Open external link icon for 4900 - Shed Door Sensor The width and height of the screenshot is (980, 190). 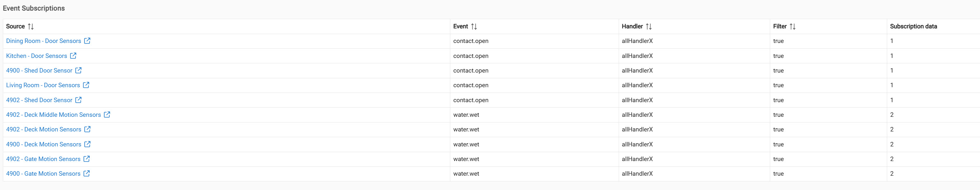point(78,70)
